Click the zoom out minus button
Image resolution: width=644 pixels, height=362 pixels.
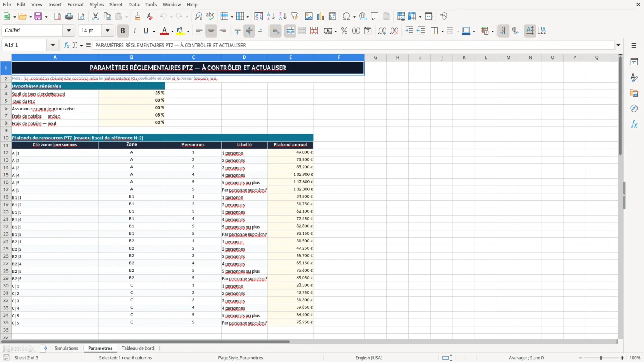click(x=580, y=358)
